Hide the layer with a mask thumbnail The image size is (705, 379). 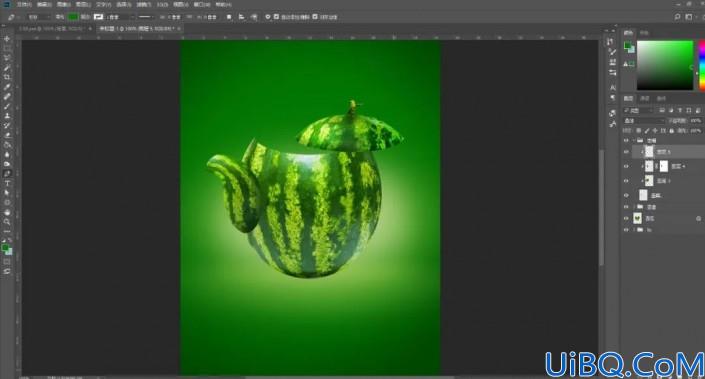626,166
